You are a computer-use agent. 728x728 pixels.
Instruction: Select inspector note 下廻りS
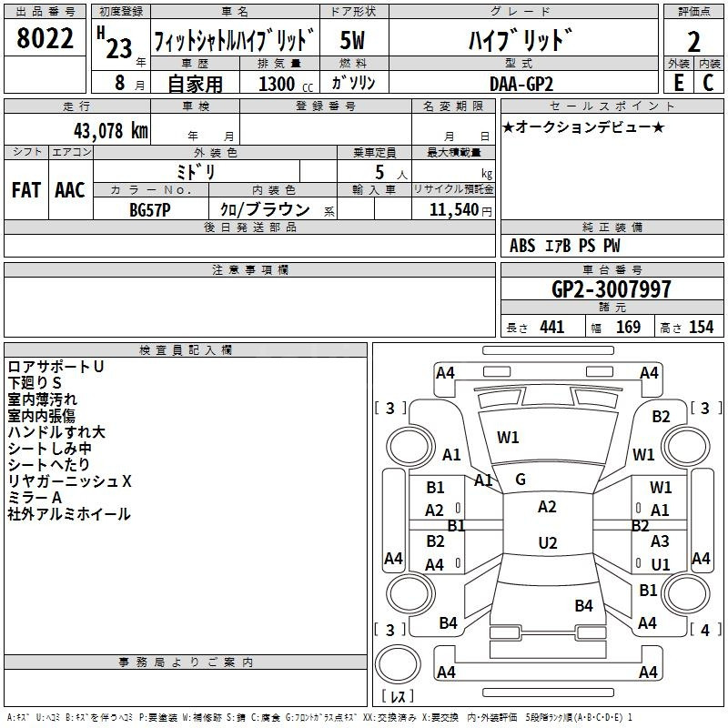(35, 383)
